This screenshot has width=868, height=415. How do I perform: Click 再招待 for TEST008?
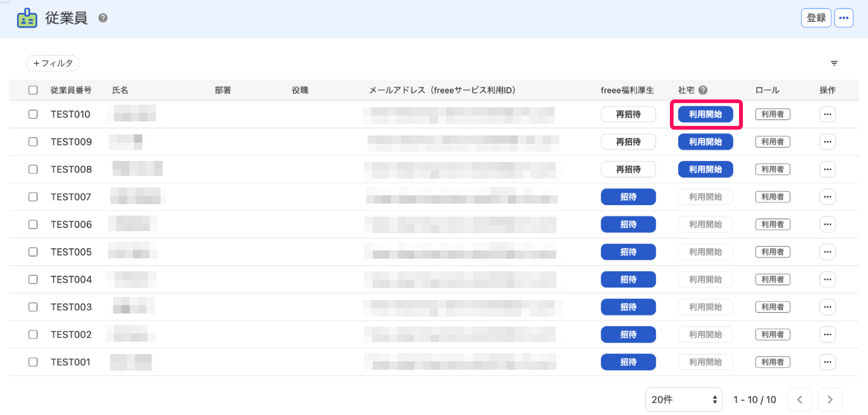[x=628, y=169]
